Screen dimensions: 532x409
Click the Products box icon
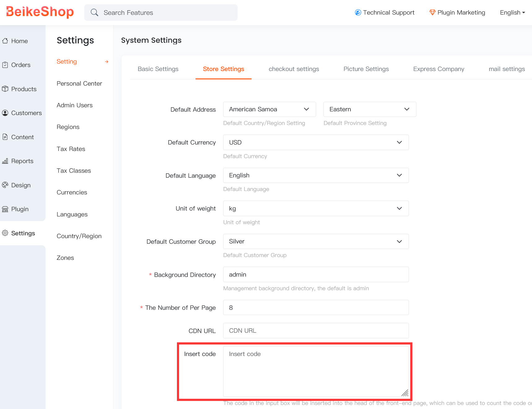tap(5, 89)
